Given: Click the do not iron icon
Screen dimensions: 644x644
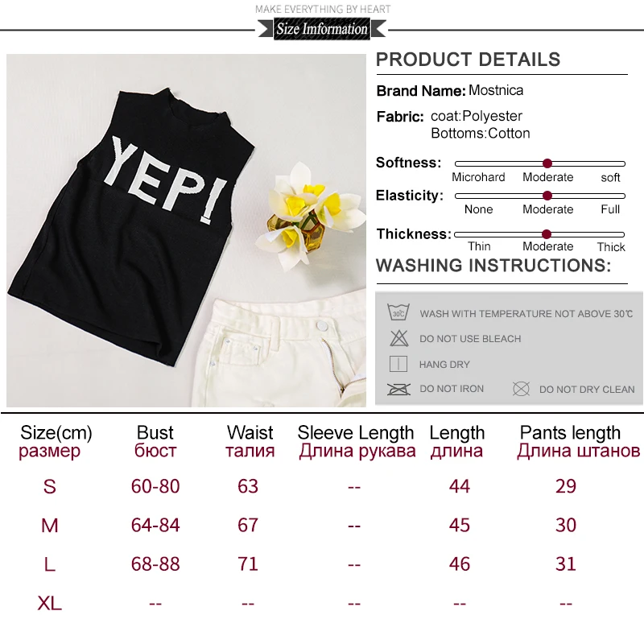Looking at the screenshot, I should click(398, 389).
